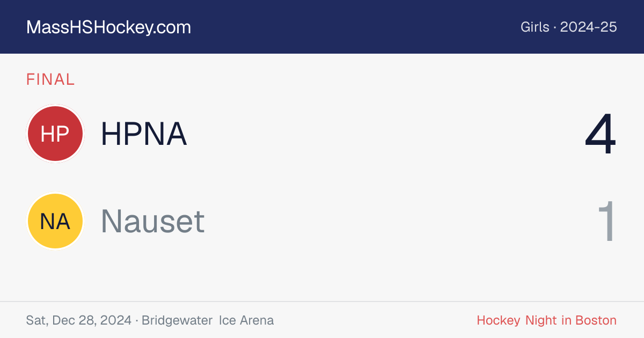Click the Sat, Dec 28, 2024 date
The image size is (644, 338).
tap(79, 320)
